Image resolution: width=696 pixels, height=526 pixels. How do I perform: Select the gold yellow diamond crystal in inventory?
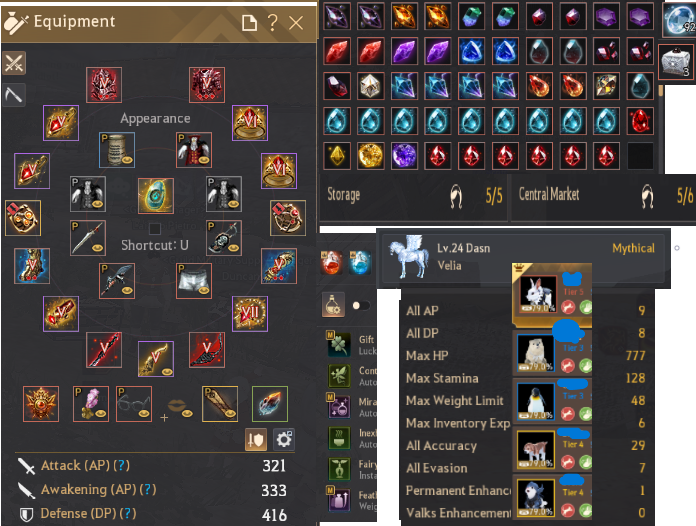pyautogui.click(x=337, y=156)
